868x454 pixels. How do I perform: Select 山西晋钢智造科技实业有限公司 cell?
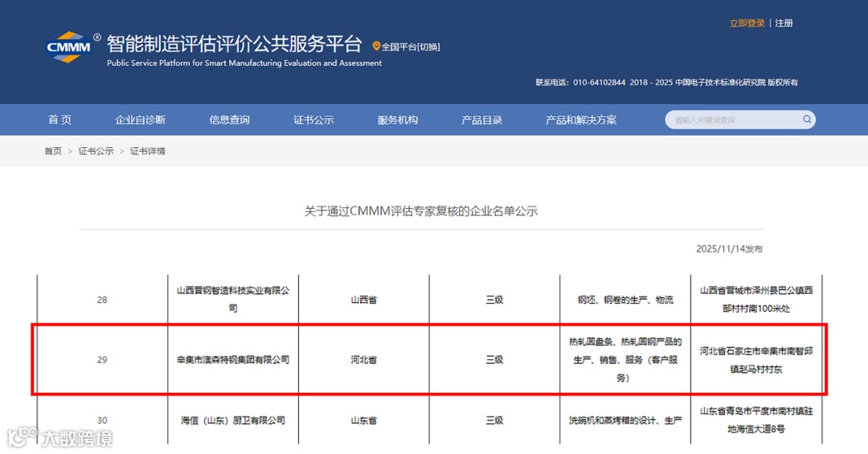pos(233,300)
